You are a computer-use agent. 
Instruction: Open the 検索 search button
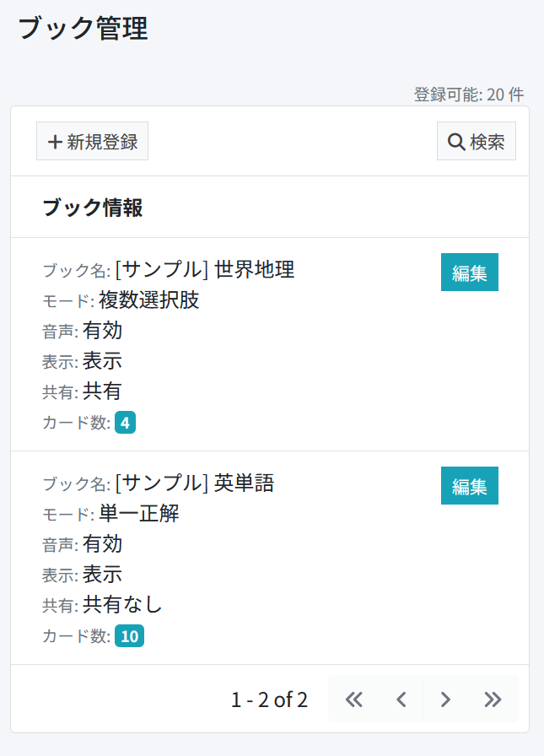476,141
